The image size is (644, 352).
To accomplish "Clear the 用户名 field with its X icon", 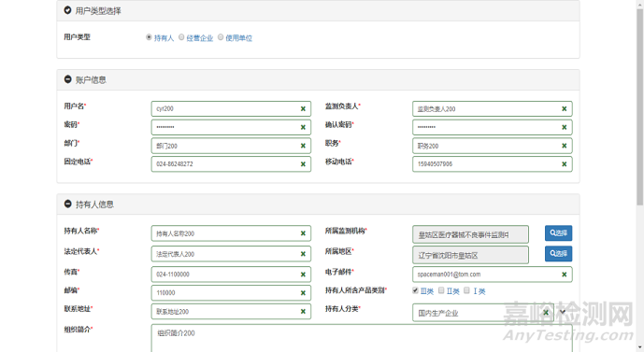I will coord(303,108).
